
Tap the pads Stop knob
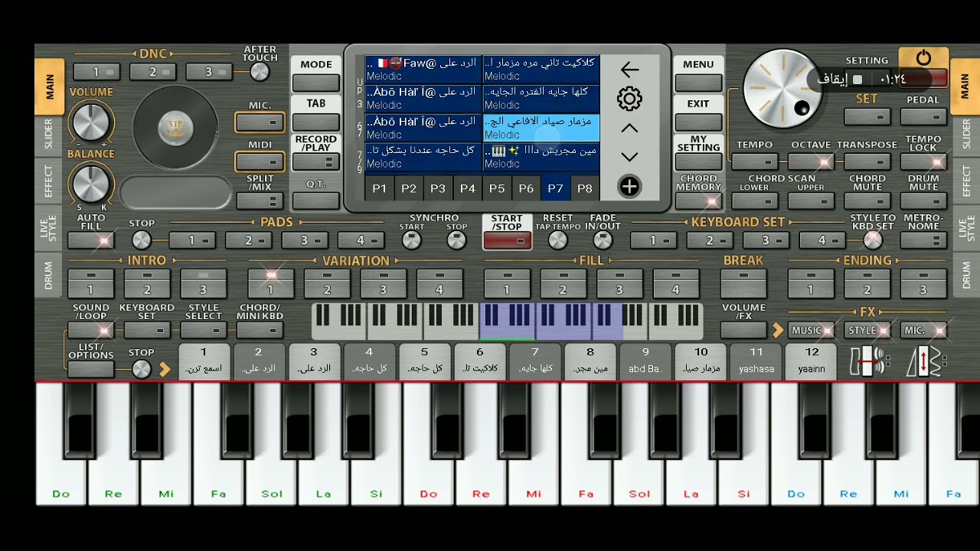pyautogui.click(x=142, y=240)
